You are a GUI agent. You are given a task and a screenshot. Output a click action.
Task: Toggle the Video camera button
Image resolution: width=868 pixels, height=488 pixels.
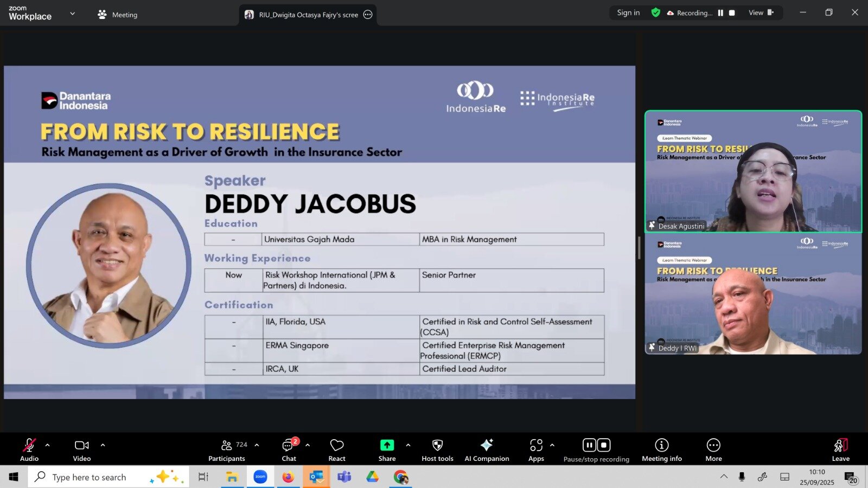(x=82, y=450)
